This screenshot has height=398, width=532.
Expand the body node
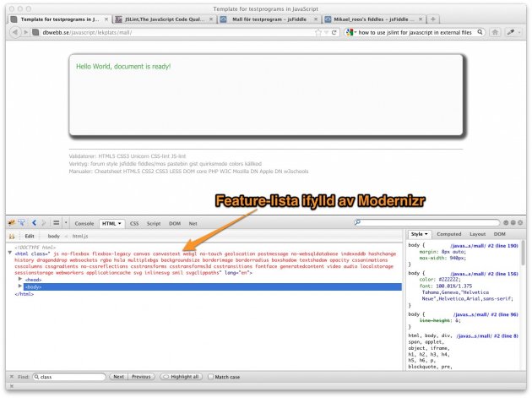[20, 286]
